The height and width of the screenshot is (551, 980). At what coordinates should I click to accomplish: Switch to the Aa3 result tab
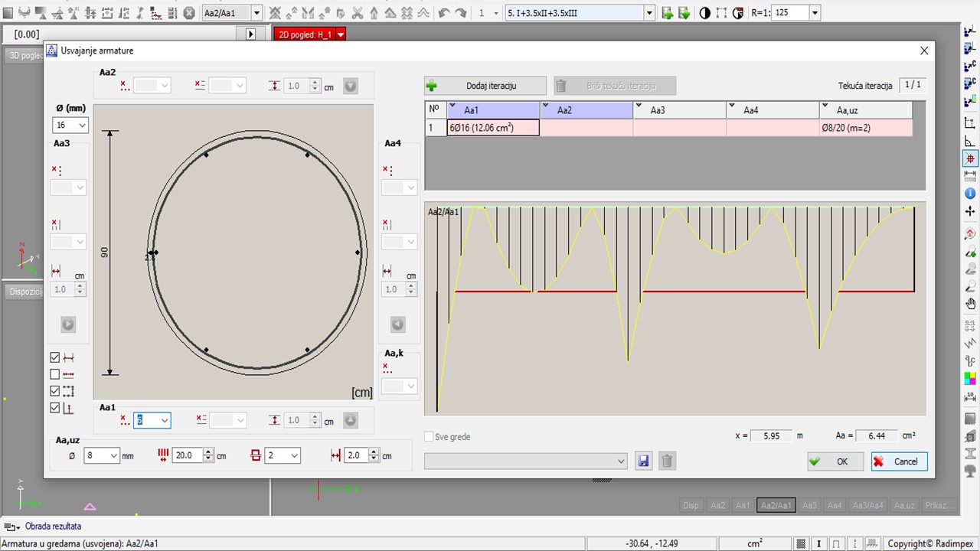click(809, 505)
